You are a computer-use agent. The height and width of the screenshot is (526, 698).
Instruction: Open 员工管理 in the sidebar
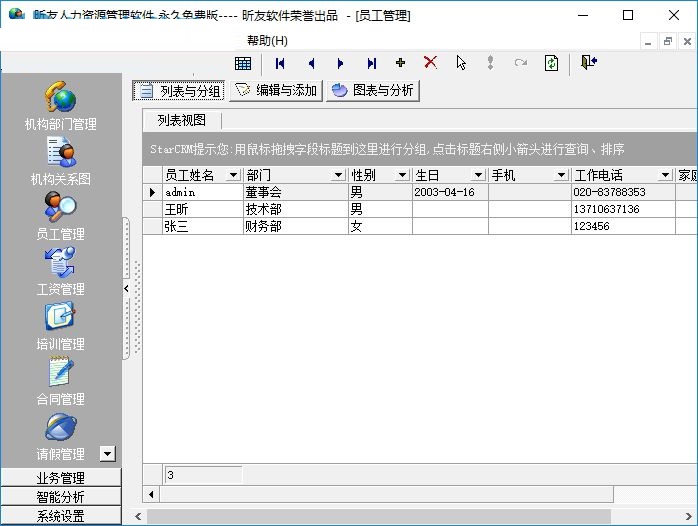point(61,216)
